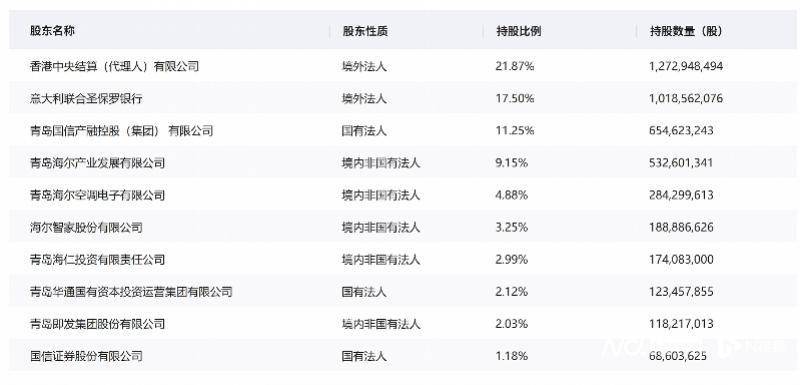
Task: Click the 9.15% holding ratio cell
Action: (511, 163)
